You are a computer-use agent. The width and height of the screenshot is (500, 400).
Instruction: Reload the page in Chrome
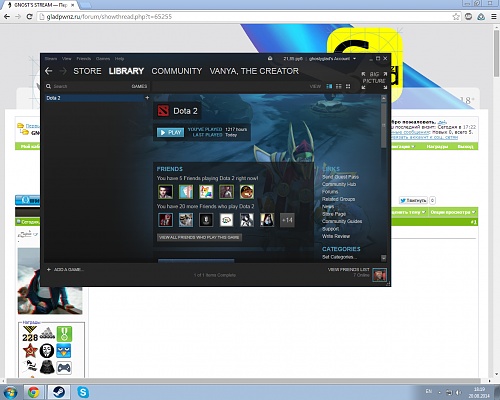(x=29, y=16)
